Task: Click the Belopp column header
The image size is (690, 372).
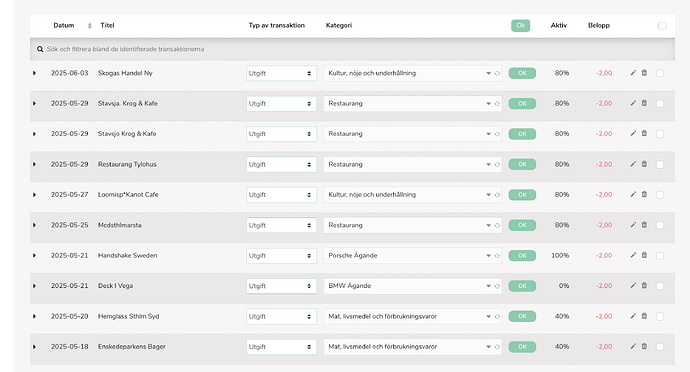Action: [x=599, y=26]
